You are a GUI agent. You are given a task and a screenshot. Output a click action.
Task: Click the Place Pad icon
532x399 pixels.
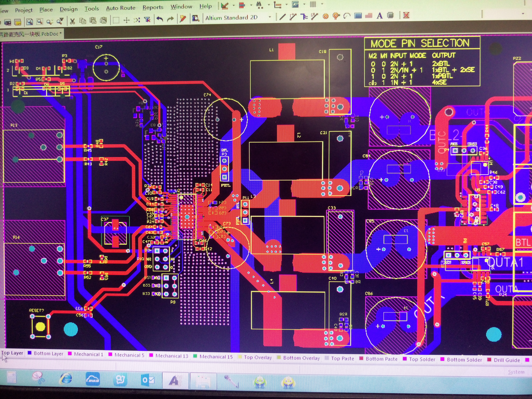click(325, 16)
